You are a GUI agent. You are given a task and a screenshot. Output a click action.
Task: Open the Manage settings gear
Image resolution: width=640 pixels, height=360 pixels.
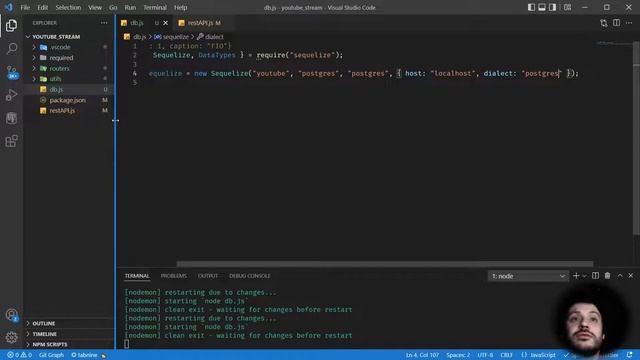point(11,337)
